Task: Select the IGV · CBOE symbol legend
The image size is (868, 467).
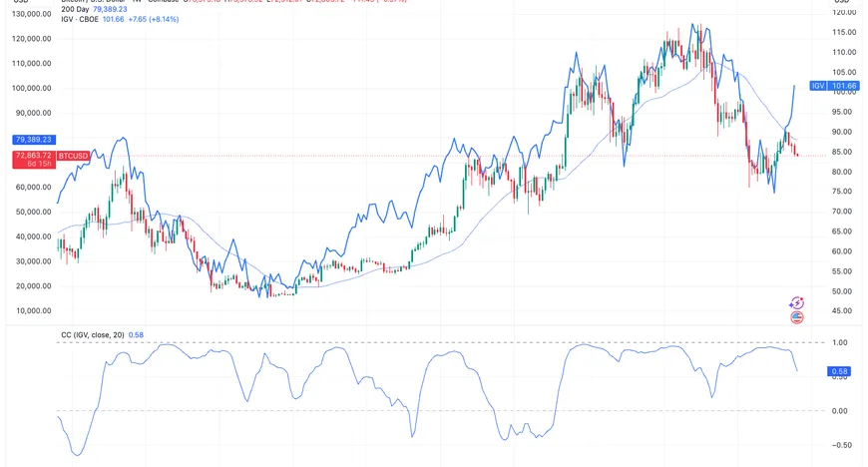Action: click(120, 19)
